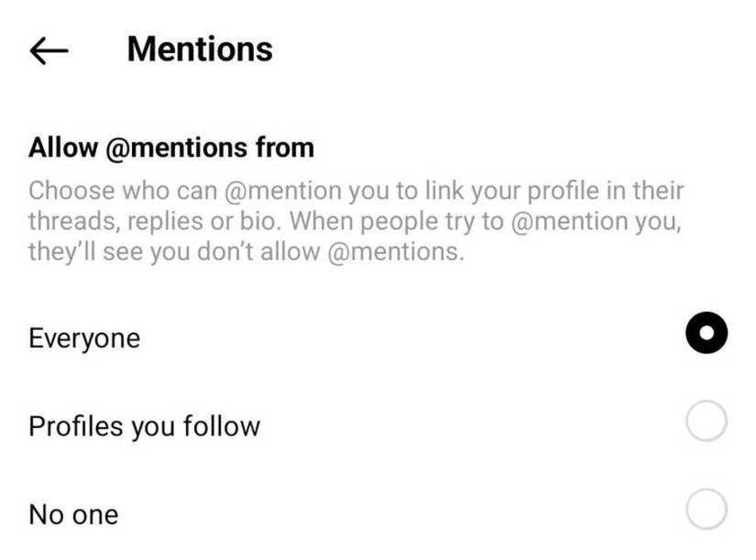This screenshot has height=560, width=756.
Task: Click the Everyone option label
Action: pyautogui.click(x=84, y=338)
